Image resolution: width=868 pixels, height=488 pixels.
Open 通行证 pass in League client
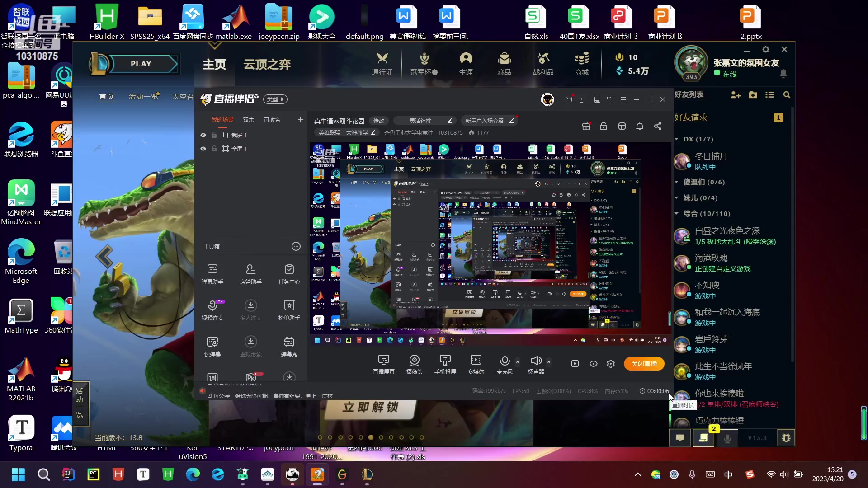382,64
